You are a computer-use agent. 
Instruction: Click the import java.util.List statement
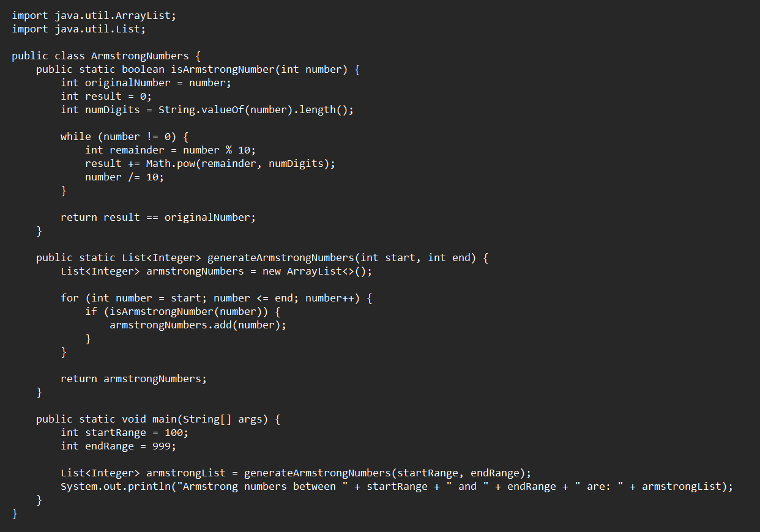pos(78,29)
